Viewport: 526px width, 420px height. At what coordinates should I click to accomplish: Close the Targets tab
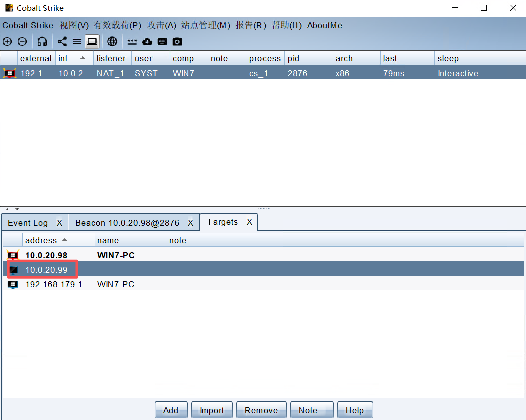point(249,222)
